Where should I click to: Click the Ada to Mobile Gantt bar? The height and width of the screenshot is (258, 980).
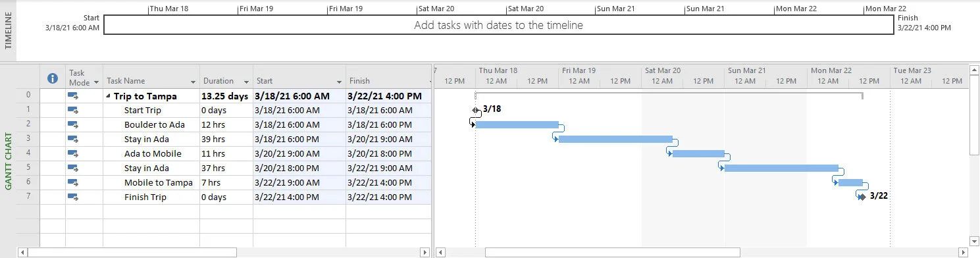(x=698, y=153)
